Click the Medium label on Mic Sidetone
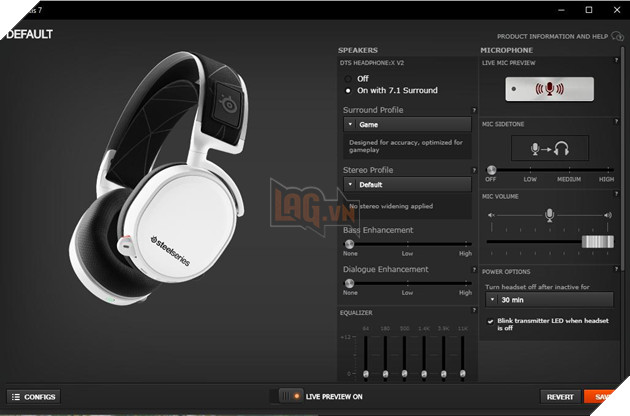Screen dimensions: 630x416 click(569, 179)
